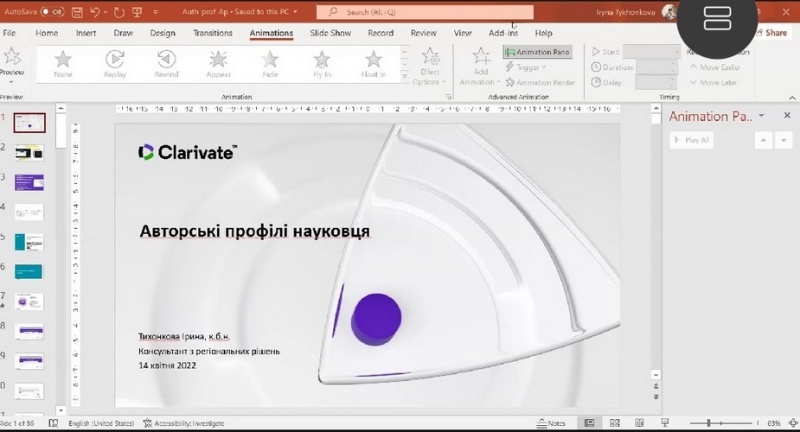Select slide 3 thumbnail in slide panel

coord(29,182)
